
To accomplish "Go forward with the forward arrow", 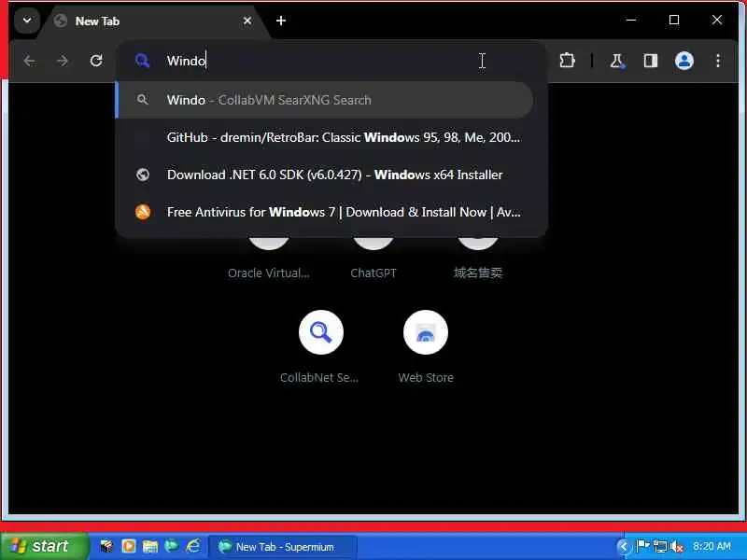I will point(63,61).
